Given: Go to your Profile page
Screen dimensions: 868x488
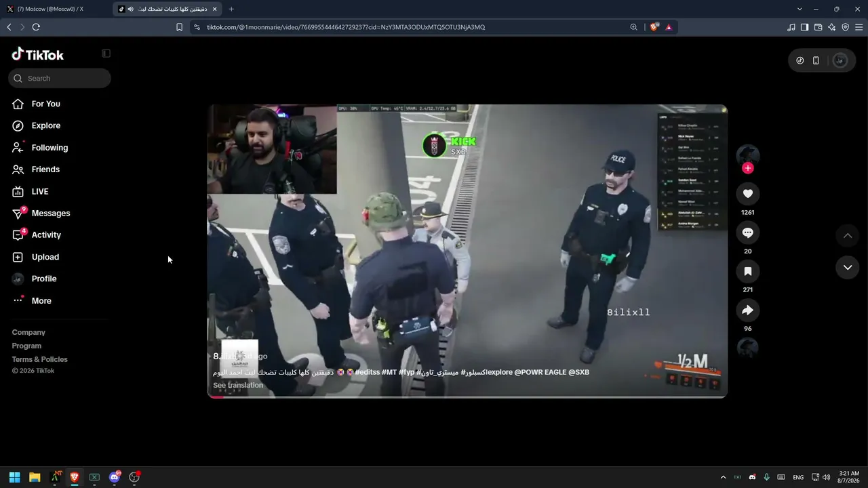Looking at the screenshot, I should pyautogui.click(x=43, y=279).
